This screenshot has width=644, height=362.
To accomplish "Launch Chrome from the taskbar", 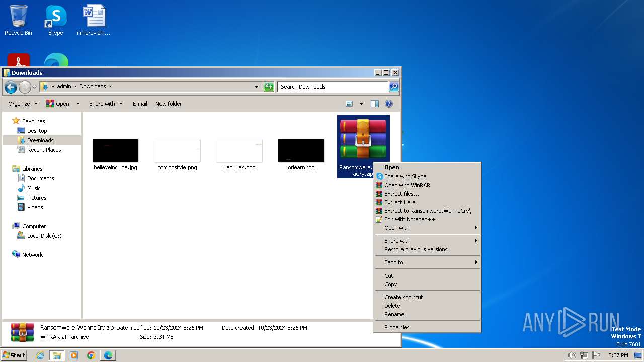I will coord(91,355).
